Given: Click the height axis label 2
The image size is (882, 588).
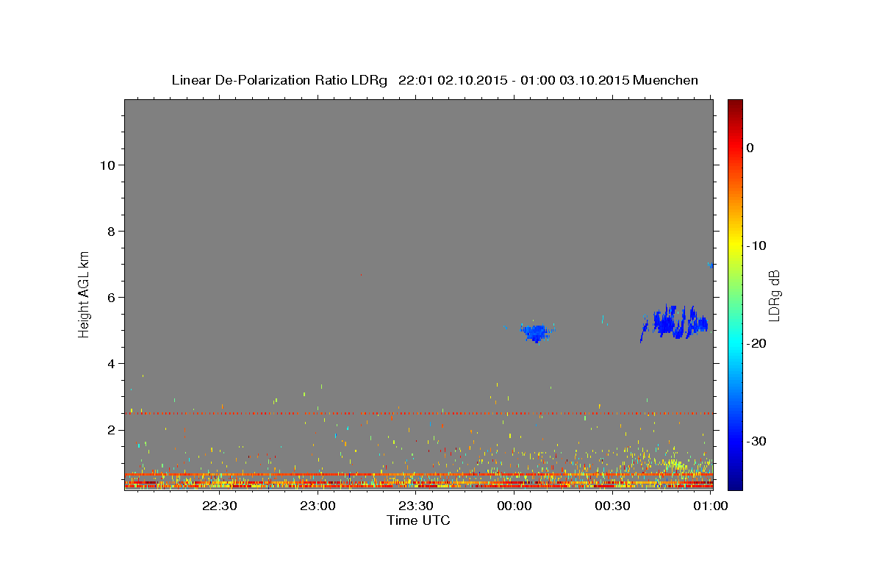Looking at the screenshot, I should point(111,430).
